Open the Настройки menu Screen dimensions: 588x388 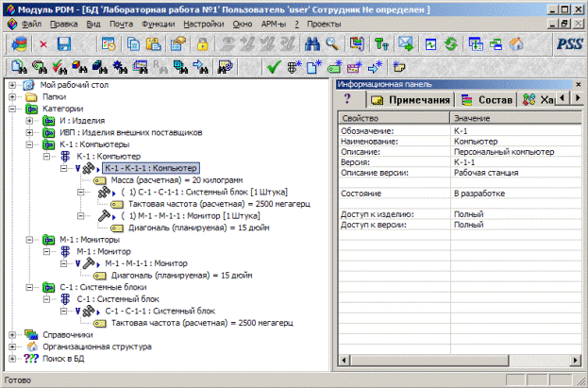(x=204, y=24)
